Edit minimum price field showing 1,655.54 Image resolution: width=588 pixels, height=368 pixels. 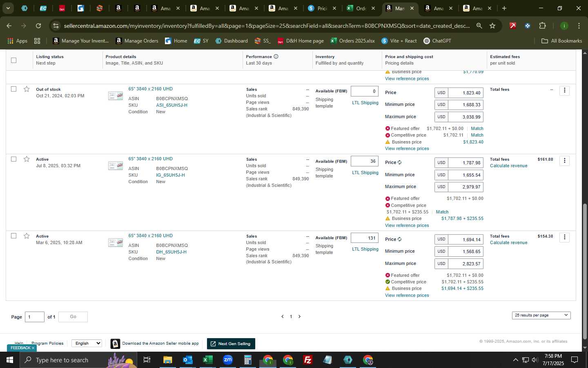(x=465, y=175)
